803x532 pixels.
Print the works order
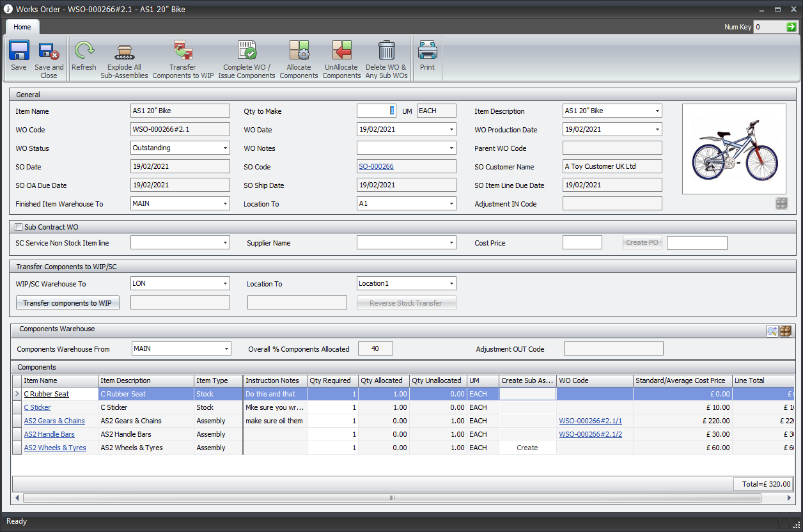(x=427, y=51)
